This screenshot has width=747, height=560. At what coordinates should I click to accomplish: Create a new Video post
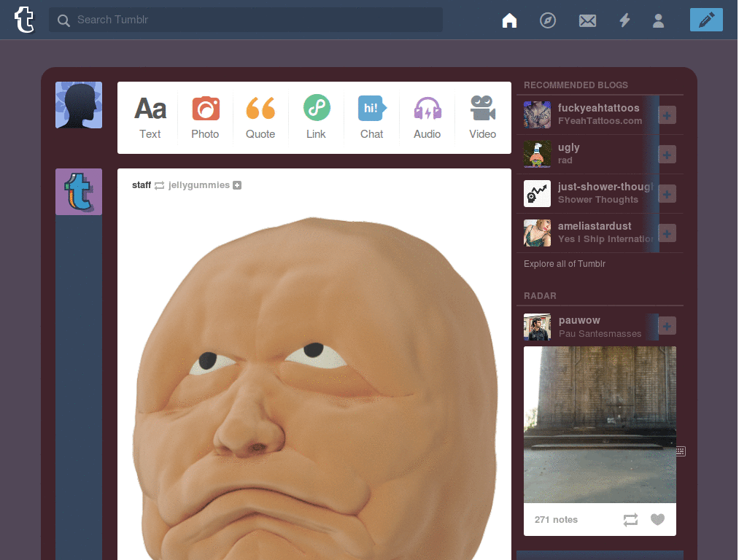point(483,117)
